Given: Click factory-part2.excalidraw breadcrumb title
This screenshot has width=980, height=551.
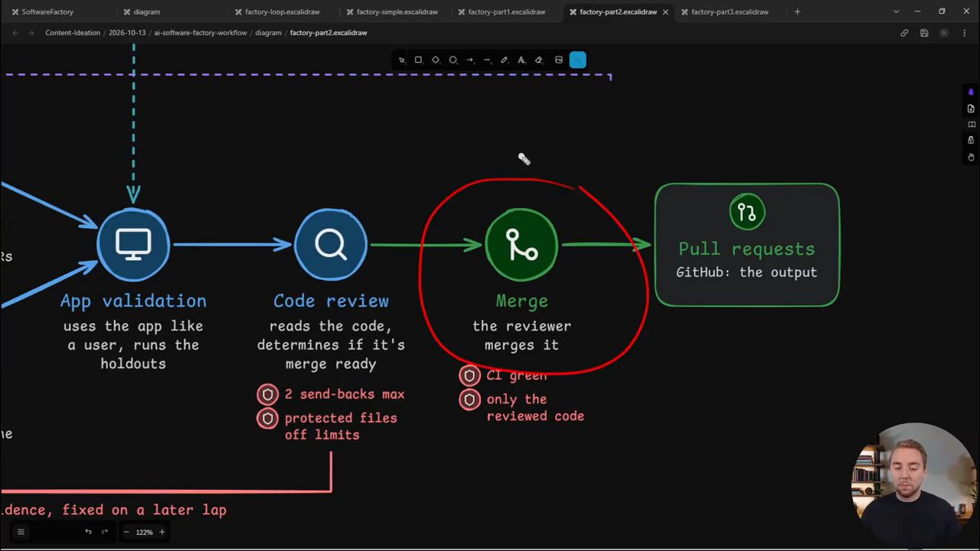Looking at the screenshot, I should point(328,33).
